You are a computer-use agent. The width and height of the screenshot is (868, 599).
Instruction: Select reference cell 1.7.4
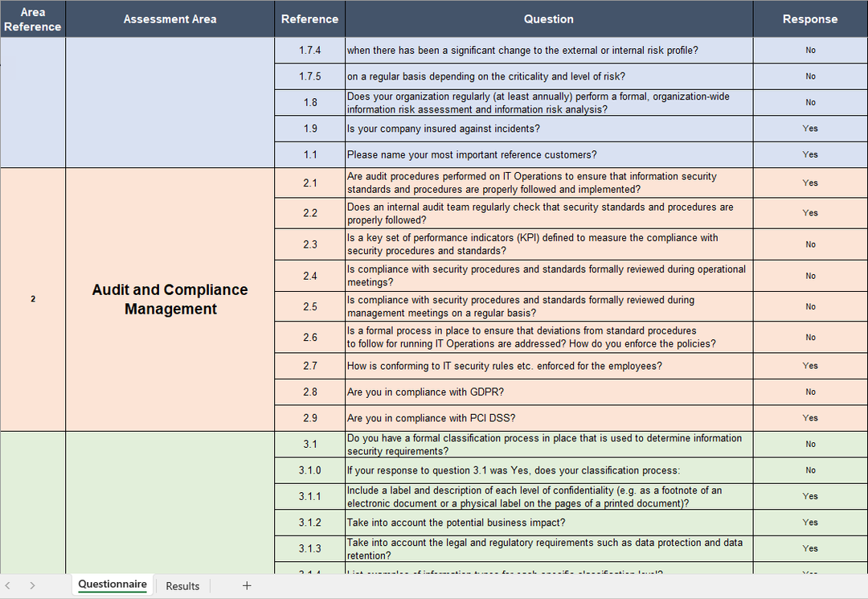click(x=309, y=50)
